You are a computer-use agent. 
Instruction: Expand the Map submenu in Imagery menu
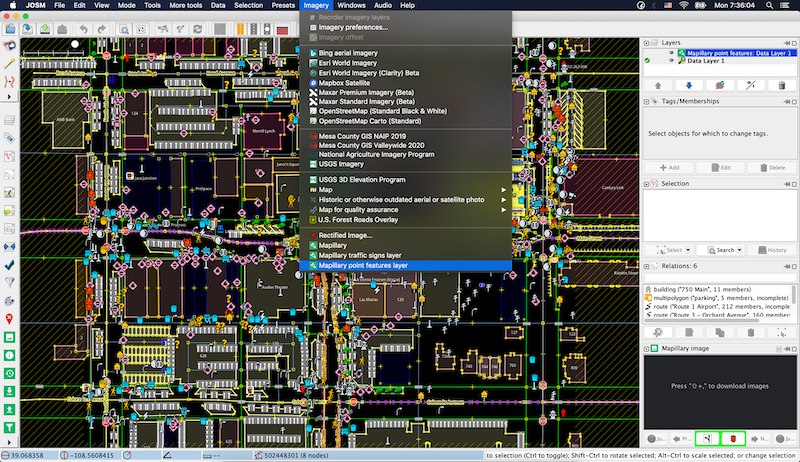pyautogui.click(x=504, y=190)
